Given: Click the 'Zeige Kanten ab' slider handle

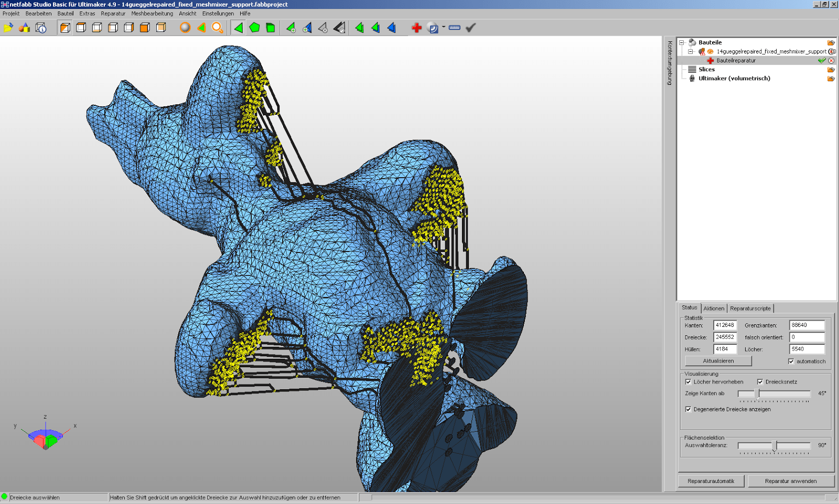Looking at the screenshot, I should [x=757, y=393].
